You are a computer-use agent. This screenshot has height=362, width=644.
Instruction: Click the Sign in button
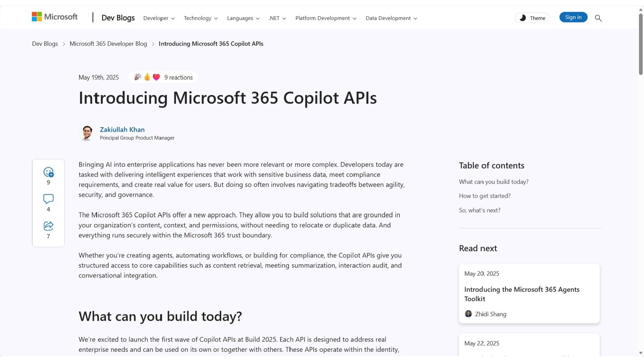pyautogui.click(x=573, y=17)
